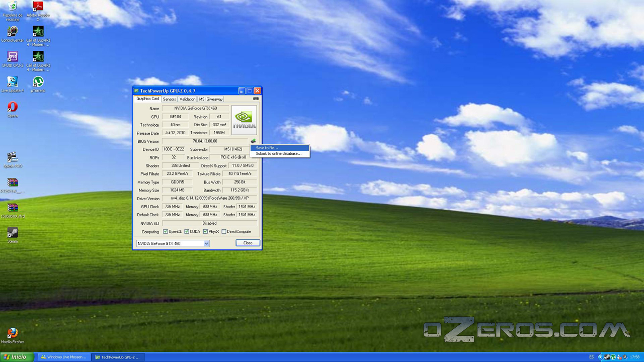Click the BIOS save chip icon
644x362 pixels.
coord(253,141)
